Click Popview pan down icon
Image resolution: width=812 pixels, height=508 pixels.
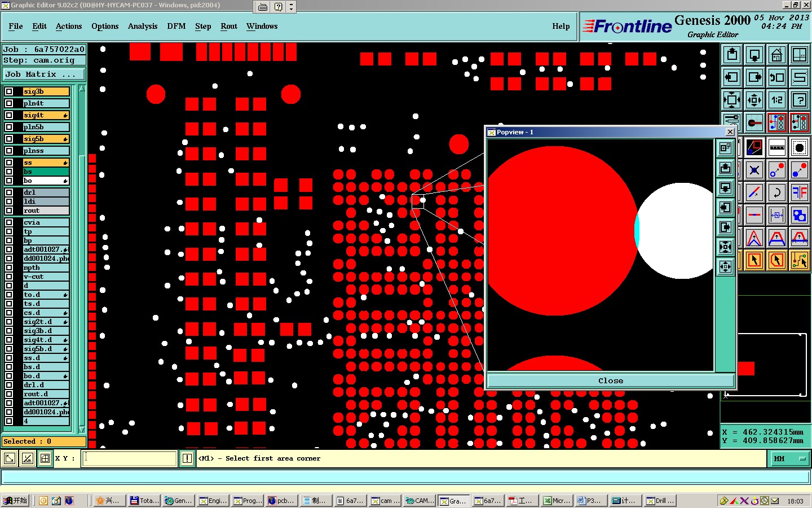coord(725,188)
